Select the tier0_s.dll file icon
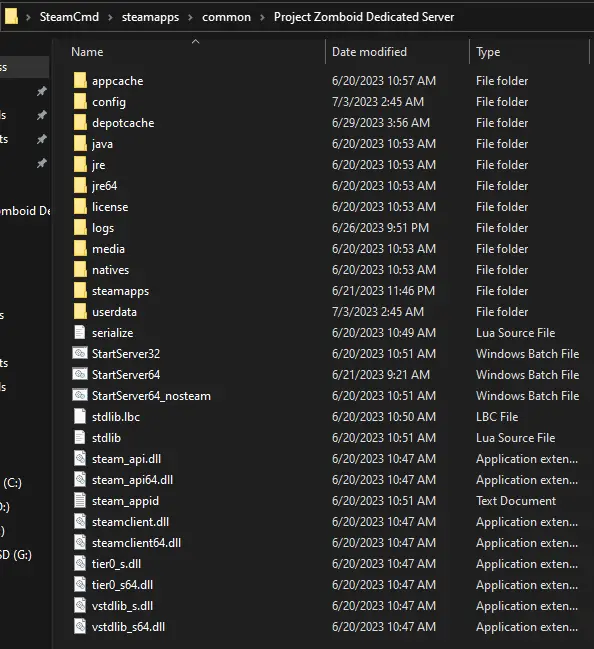 [x=80, y=564]
